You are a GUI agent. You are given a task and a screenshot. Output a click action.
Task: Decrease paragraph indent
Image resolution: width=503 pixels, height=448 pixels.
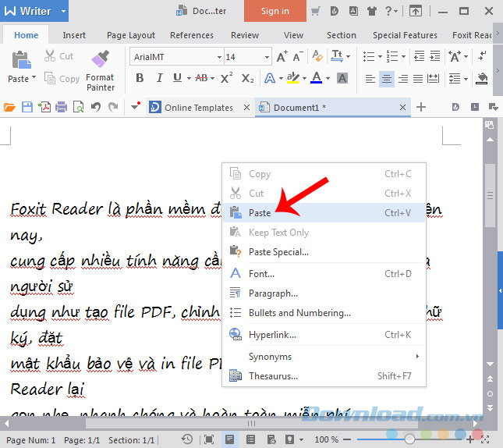tap(420, 56)
